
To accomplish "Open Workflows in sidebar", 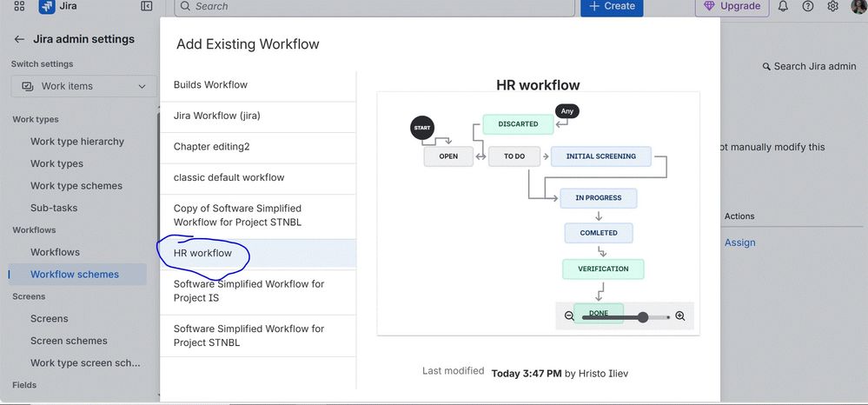I will click(x=55, y=252).
